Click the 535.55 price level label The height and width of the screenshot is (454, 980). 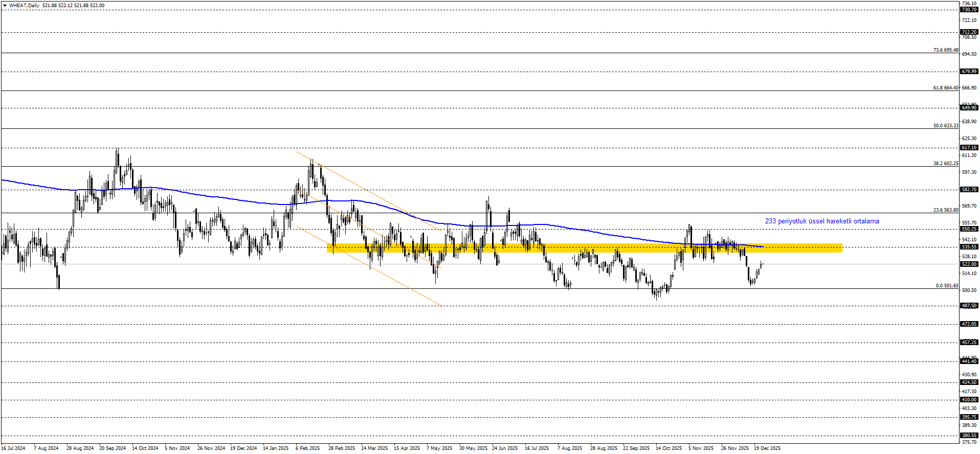tap(969, 247)
